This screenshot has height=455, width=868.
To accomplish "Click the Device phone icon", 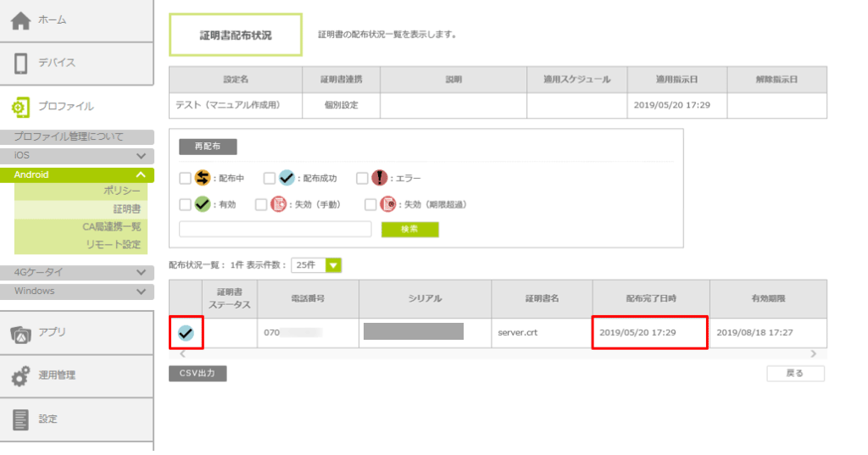I will (20, 64).
